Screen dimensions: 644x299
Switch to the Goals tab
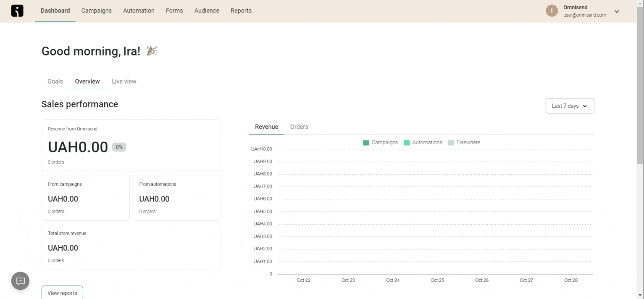(x=55, y=82)
